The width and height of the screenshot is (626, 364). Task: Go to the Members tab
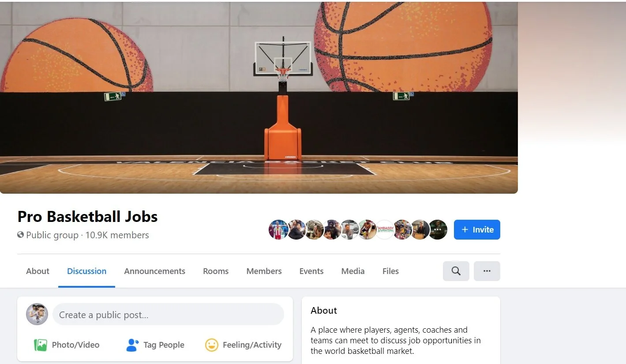click(264, 271)
